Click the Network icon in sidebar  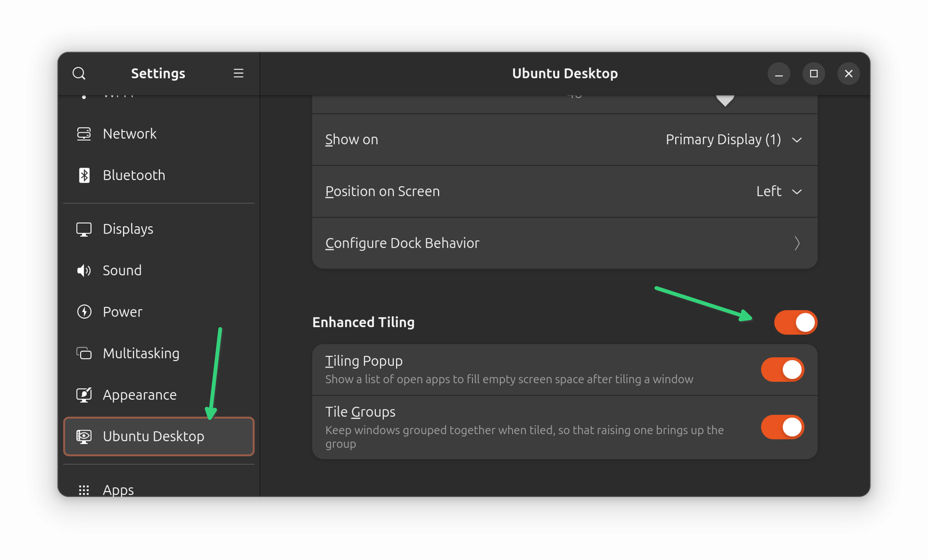click(84, 134)
